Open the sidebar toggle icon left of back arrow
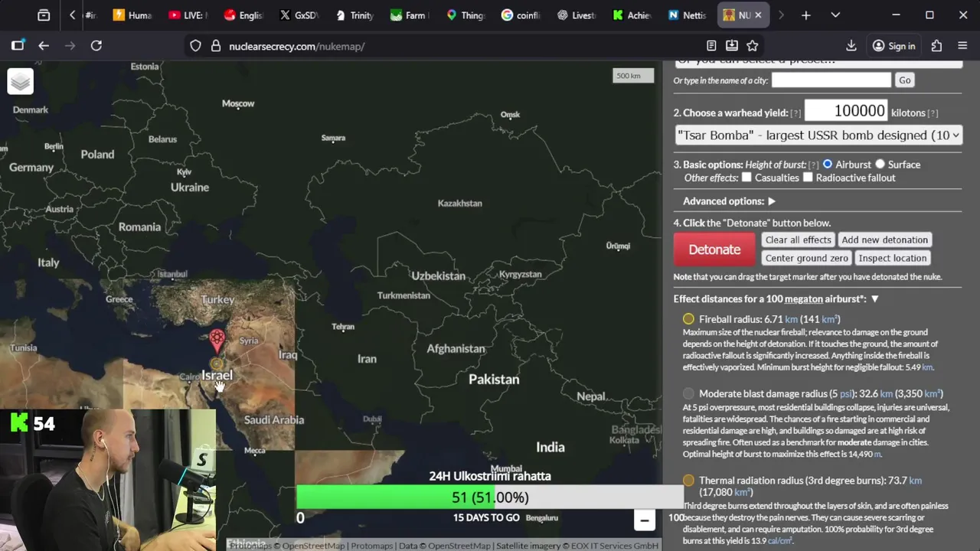The height and width of the screenshot is (551, 980). pos(18,46)
